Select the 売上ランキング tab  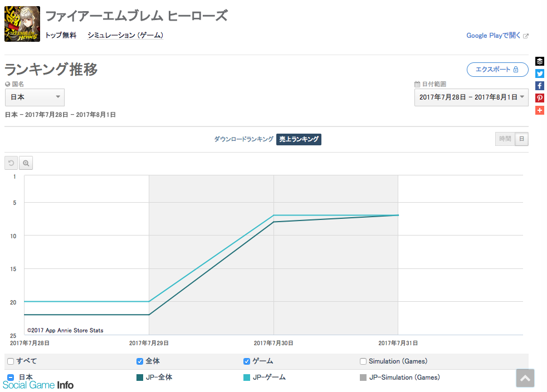coord(299,139)
